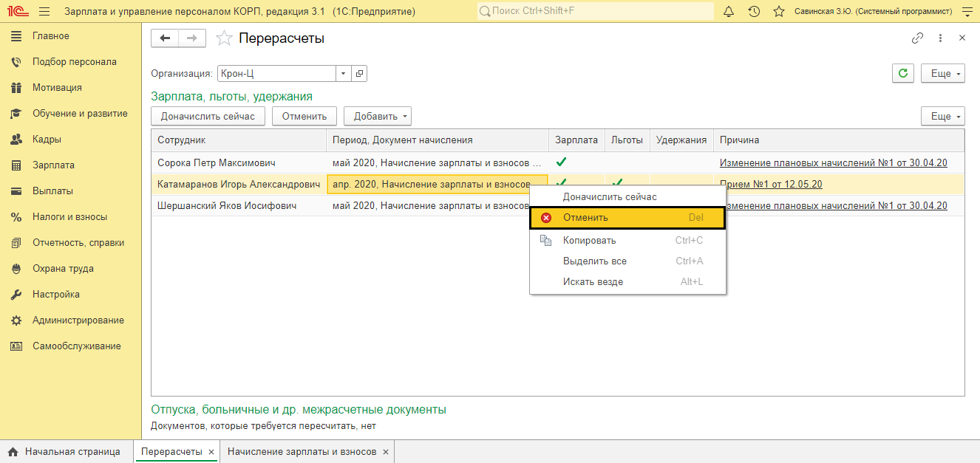This screenshot has height=463, width=980.
Task: Open the top Еще dropdown menu
Action: coord(943,73)
